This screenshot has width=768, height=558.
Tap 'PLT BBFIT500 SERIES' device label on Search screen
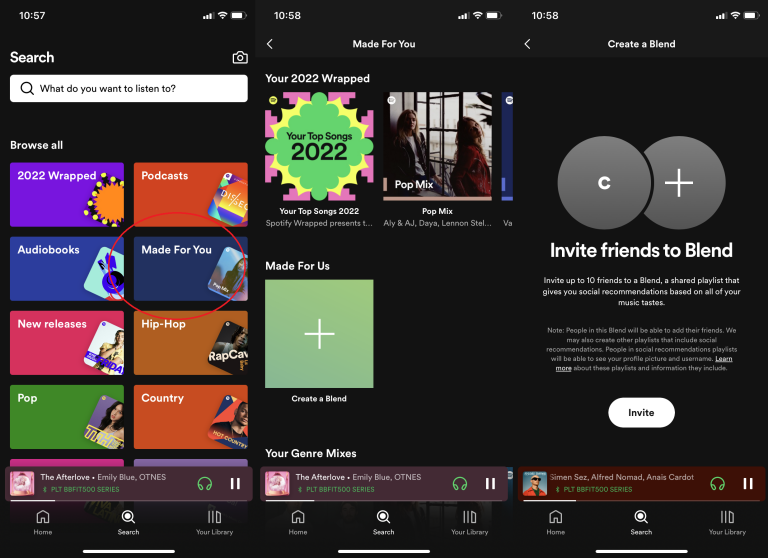point(85,489)
